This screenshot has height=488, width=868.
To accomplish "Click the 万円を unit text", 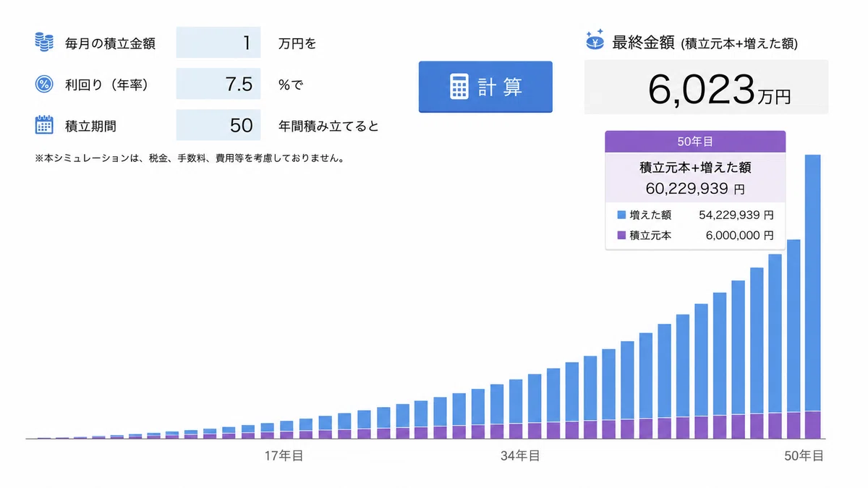I will coord(297,43).
